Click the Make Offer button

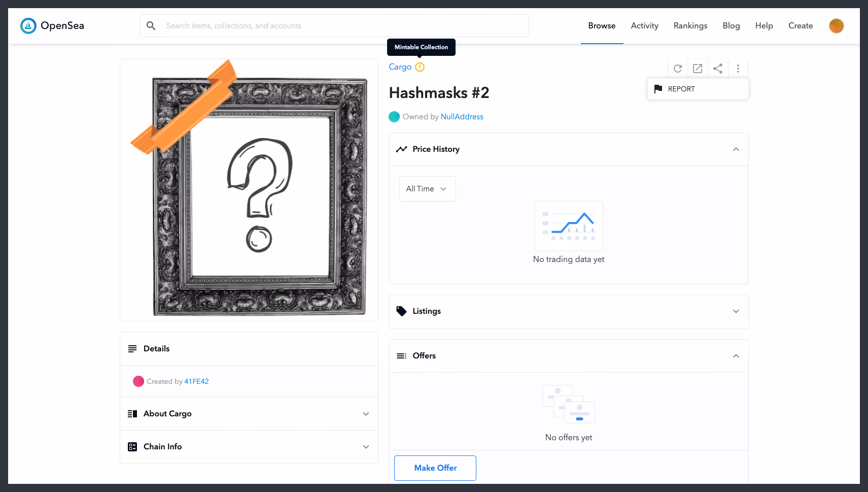point(435,468)
